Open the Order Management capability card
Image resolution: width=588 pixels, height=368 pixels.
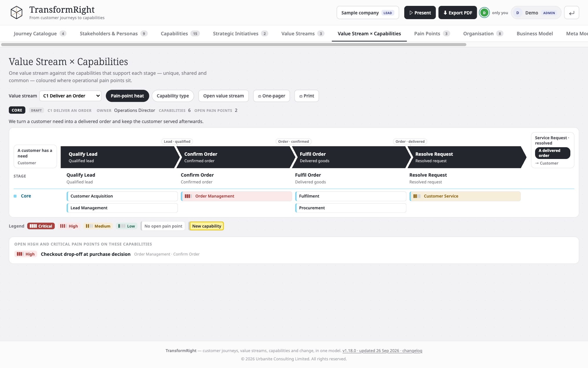[236, 196]
